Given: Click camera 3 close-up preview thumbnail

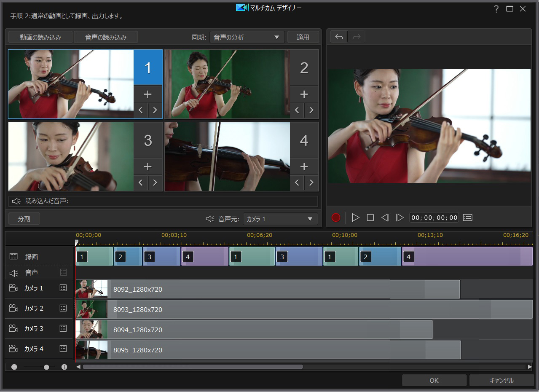Looking at the screenshot, I should point(71,157).
